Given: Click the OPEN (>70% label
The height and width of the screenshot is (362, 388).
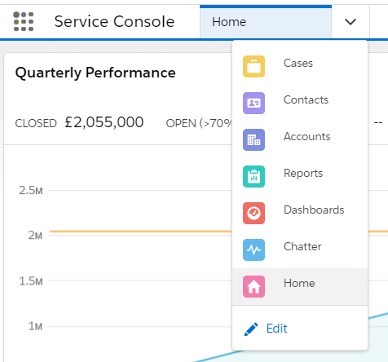Looking at the screenshot, I should click(x=199, y=123).
